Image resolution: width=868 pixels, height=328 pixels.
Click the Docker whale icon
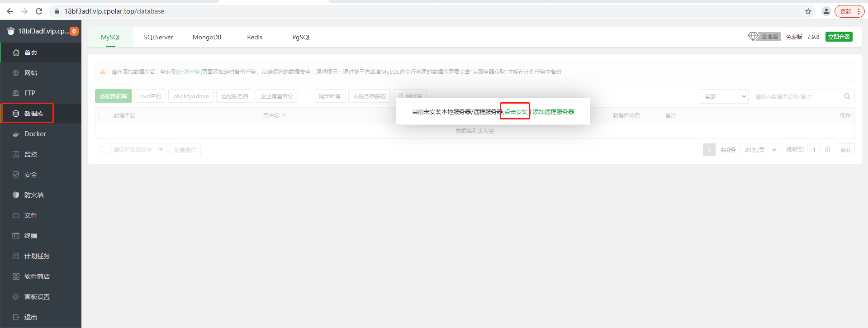[x=16, y=134]
